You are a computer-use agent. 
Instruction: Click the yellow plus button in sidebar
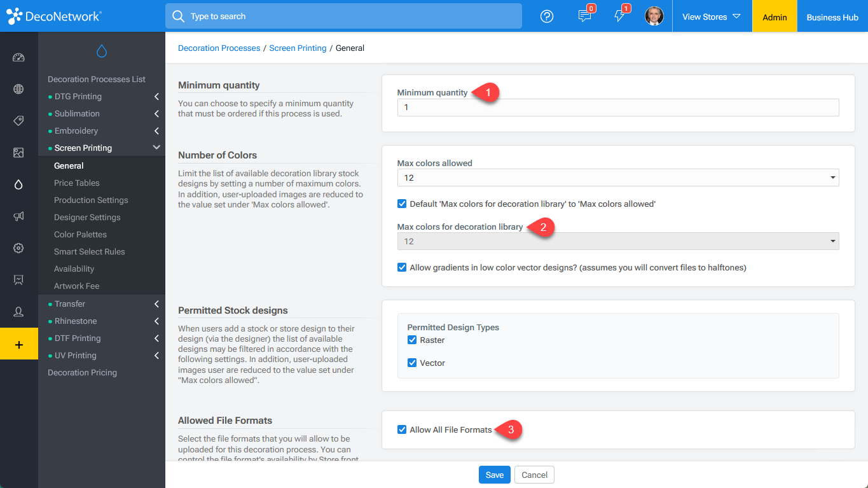point(18,344)
